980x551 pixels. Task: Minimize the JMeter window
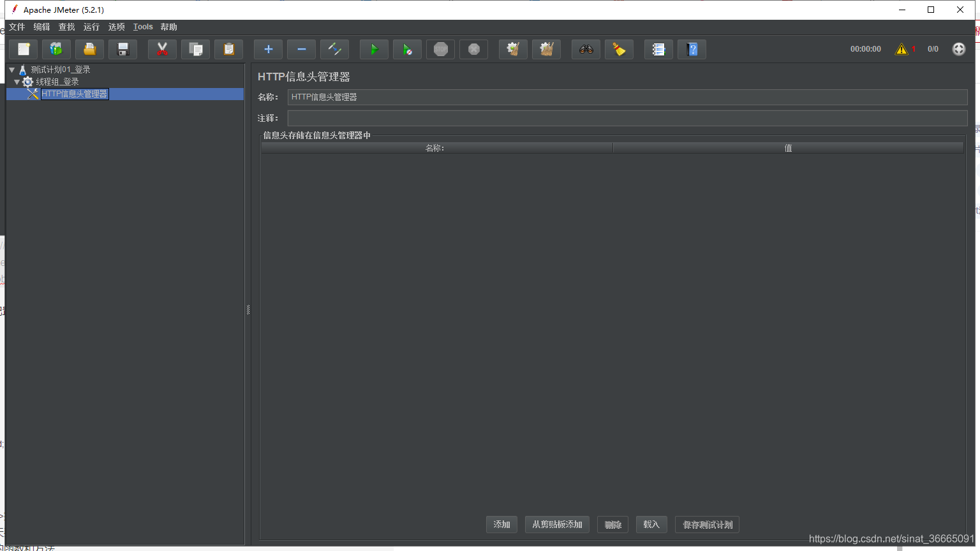902,10
